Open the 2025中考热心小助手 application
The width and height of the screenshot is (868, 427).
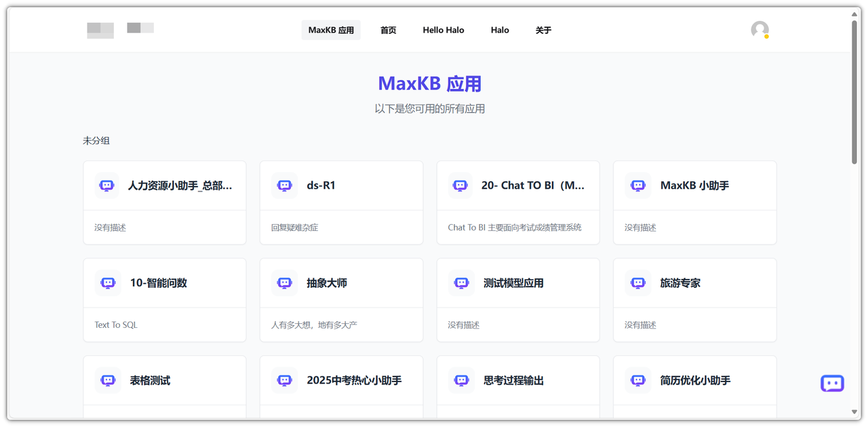tap(341, 380)
